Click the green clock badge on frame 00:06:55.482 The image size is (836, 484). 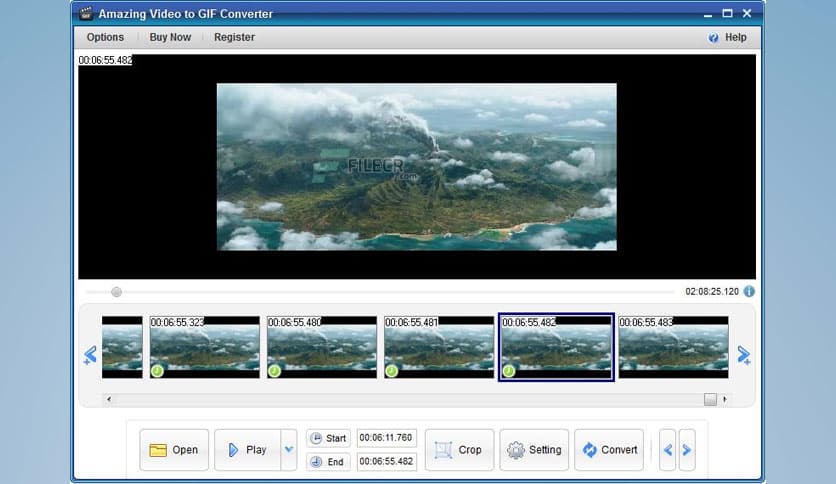point(509,370)
